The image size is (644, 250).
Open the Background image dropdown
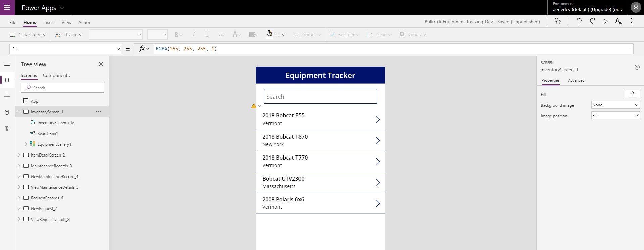pos(615,105)
